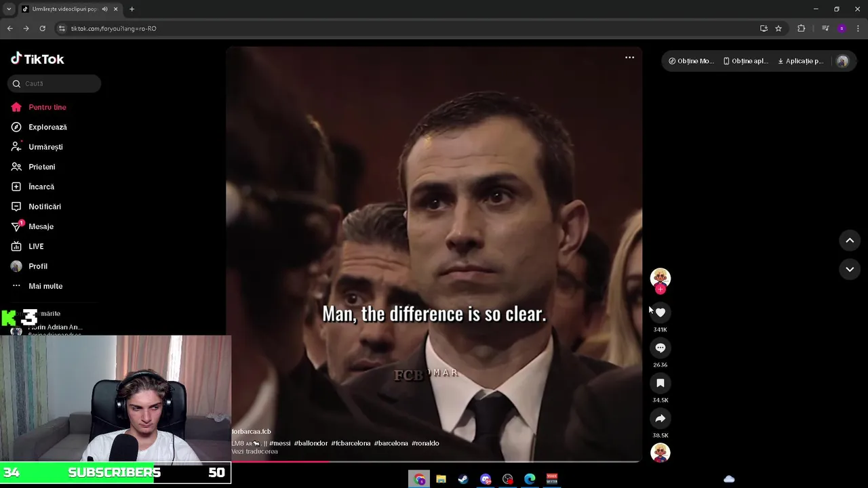Open comments via speech bubble icon
The height and width of the screenshot is (488, 868).
660,348
